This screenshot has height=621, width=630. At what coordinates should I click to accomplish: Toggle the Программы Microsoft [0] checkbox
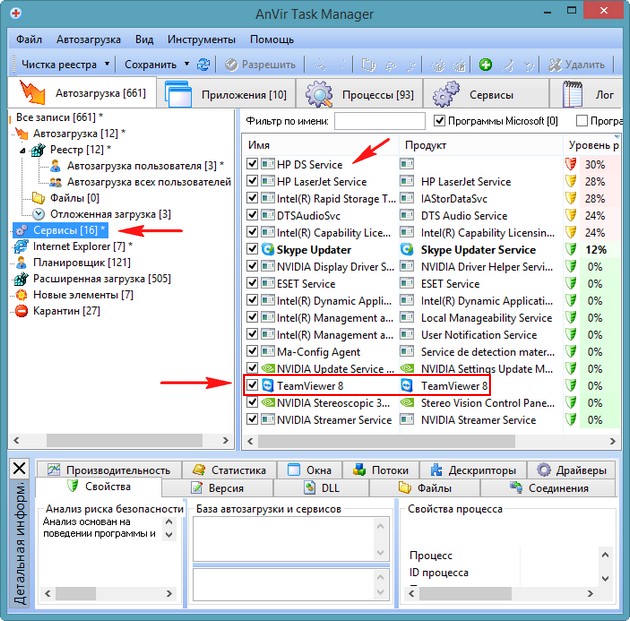point(440,121)
